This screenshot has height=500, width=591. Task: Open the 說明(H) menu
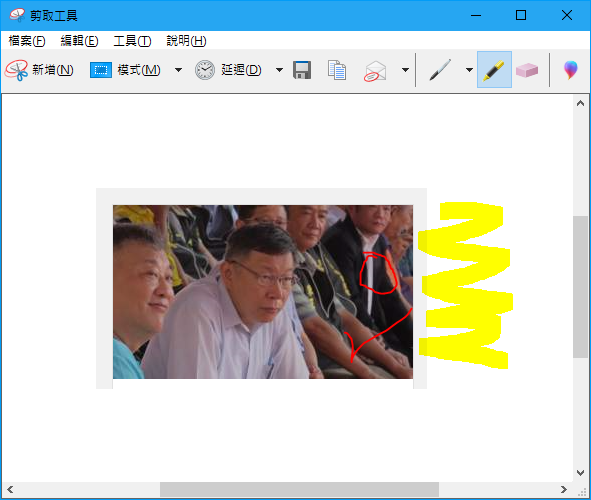point(186,41)
